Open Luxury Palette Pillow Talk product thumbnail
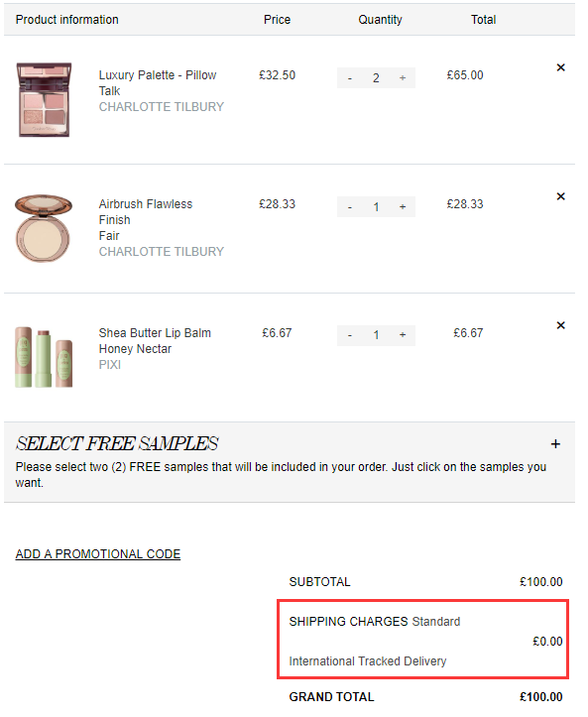Image resolution: width=588 pixels, height=717 pixels. pyautogui.click(x=44, y=100)
